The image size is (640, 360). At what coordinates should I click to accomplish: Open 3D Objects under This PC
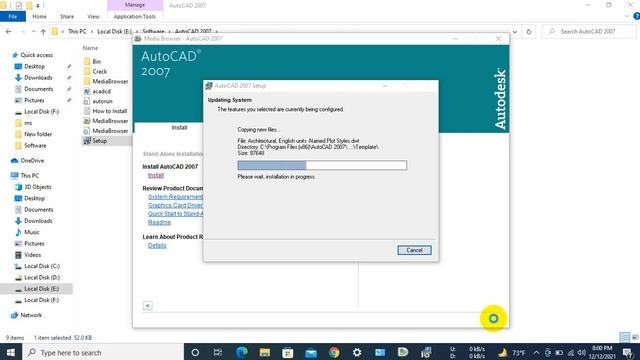pos(38,187)
